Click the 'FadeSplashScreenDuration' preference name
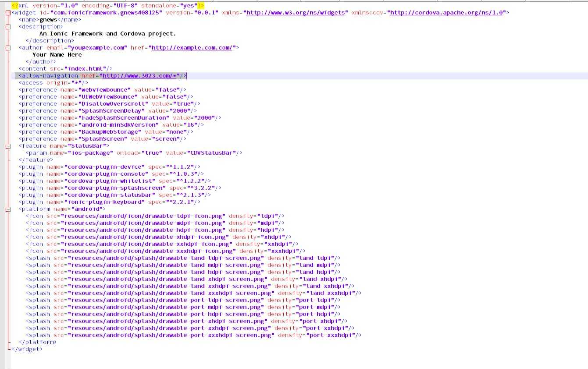This screenshot has width=588, height=369. (124, 118)
